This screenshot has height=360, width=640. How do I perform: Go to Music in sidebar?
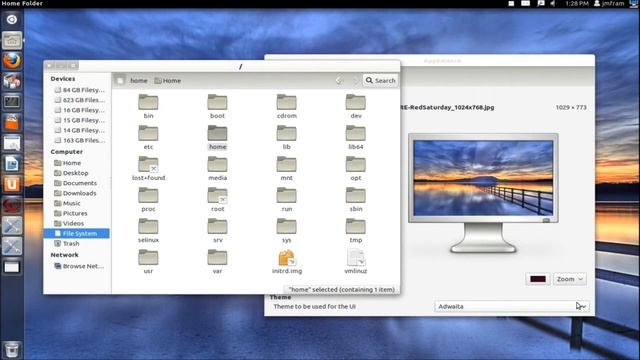click(67, 203)
